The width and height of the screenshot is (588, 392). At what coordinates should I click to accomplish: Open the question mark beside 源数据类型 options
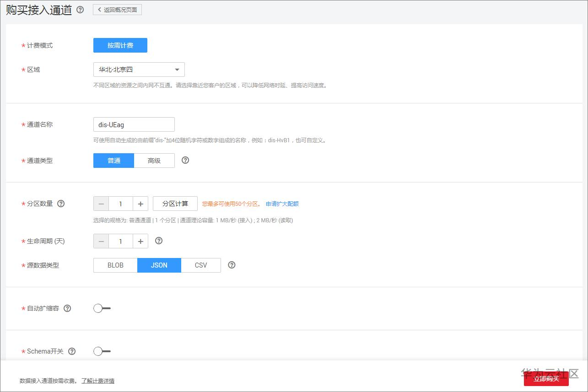[232, 265]
